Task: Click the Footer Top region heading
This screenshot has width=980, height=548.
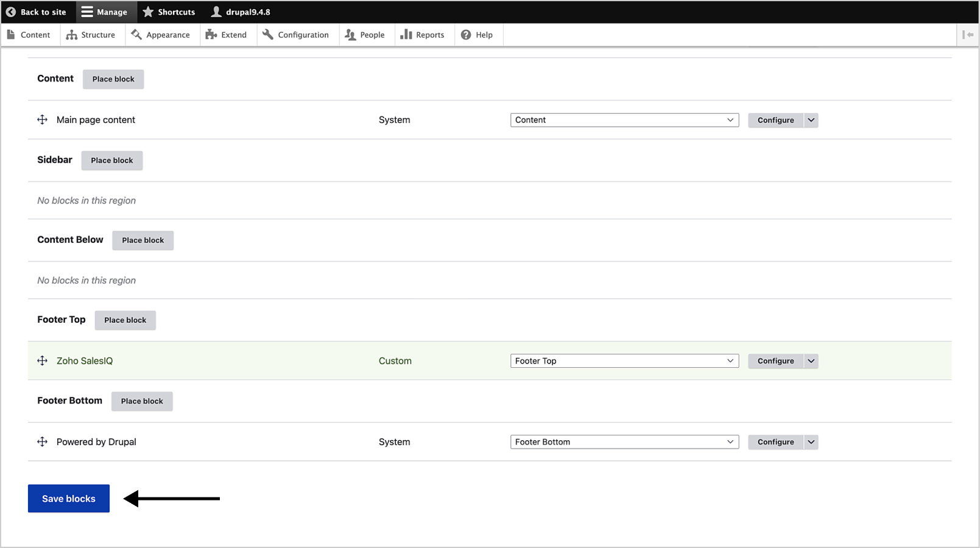Action: point(62,319)
